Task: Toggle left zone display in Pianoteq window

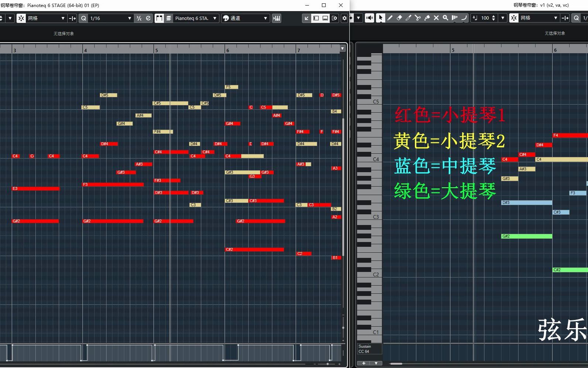Action: pyautogui.click(x=316, y=18)
